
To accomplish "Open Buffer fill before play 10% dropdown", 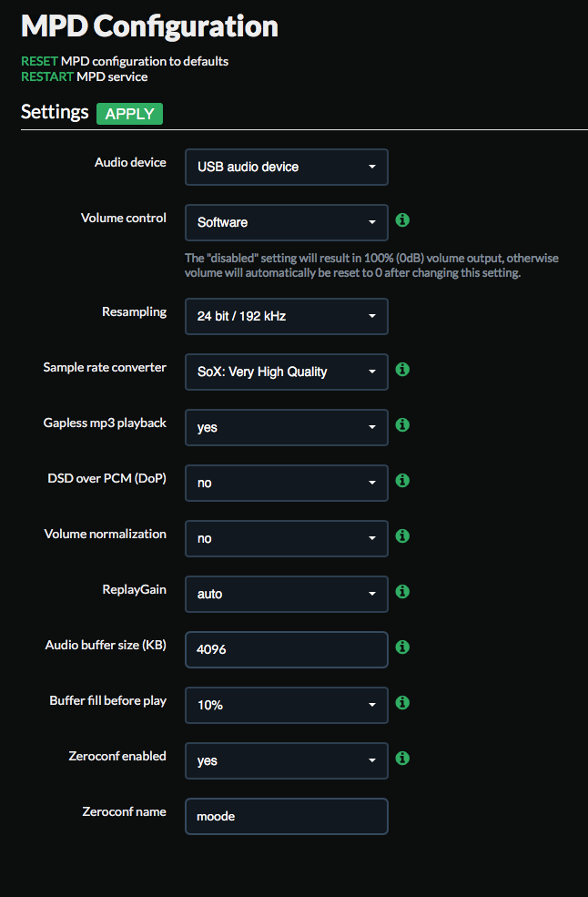I will [287, 705].
